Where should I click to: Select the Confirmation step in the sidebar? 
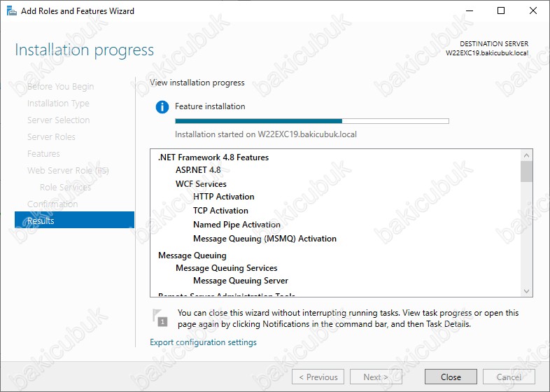click(52, 204)
